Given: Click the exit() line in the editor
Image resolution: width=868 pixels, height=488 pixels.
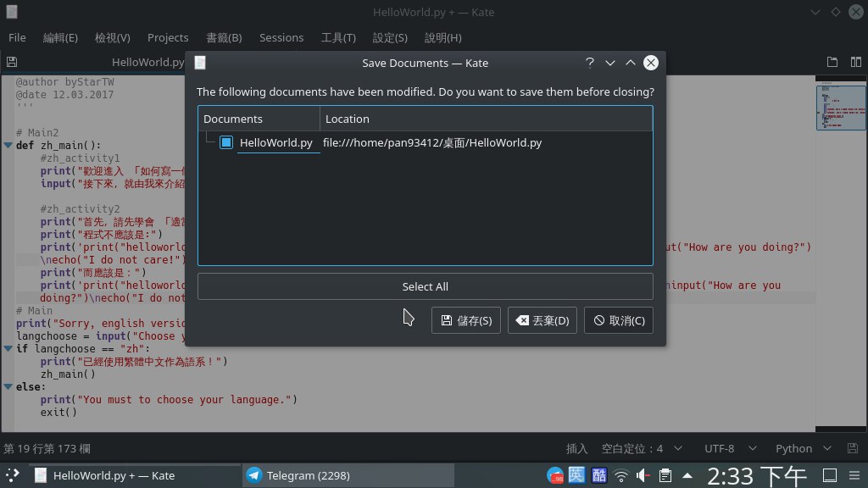Looking at the screenshot, I should tap(58, 413).
